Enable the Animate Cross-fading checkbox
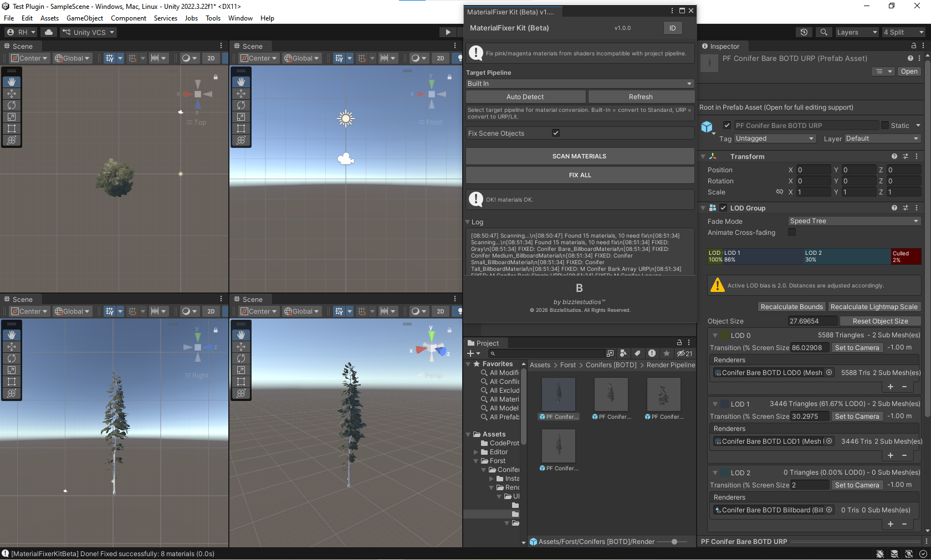 point(792,233)
